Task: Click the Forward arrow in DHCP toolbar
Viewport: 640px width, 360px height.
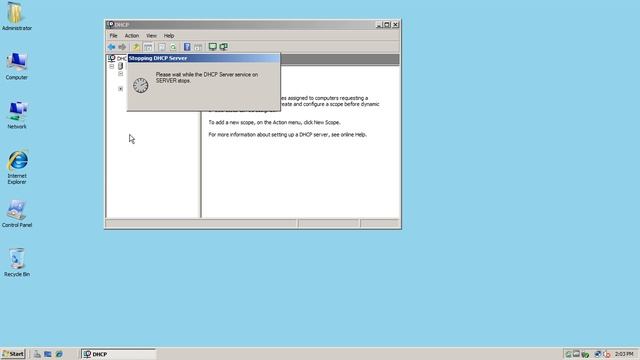Action: pos(122,47)
